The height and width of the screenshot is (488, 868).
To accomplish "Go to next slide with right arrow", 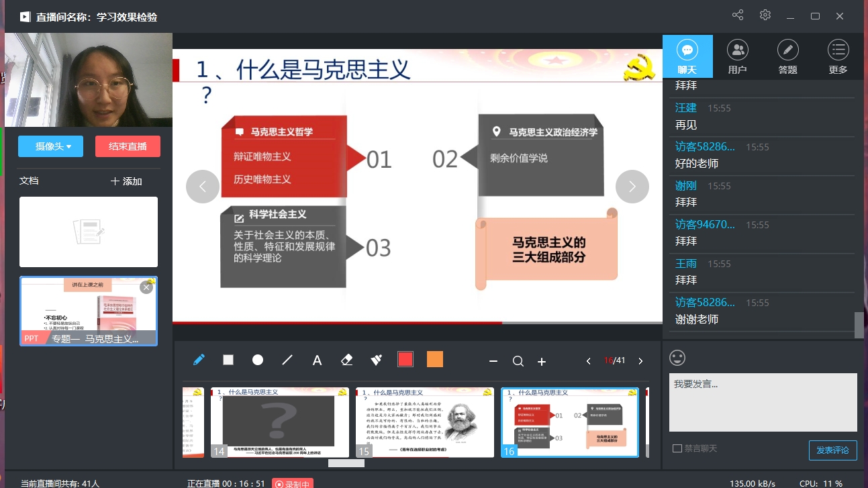I will point(632,187).
